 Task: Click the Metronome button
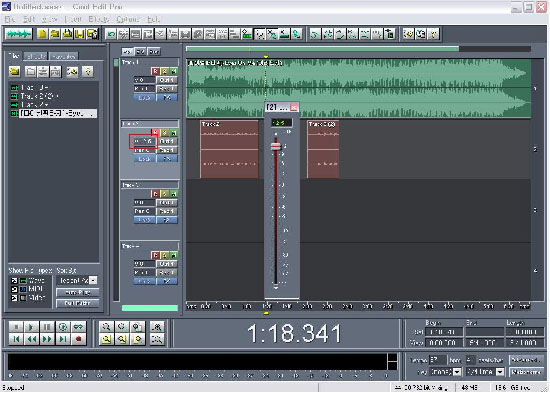pyautogui.click(x=526, y=371)
